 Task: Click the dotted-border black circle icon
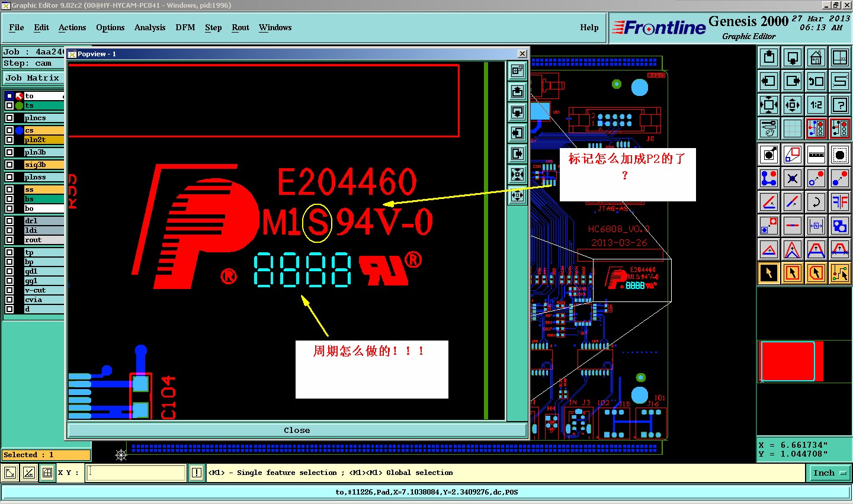coord(840,155)
